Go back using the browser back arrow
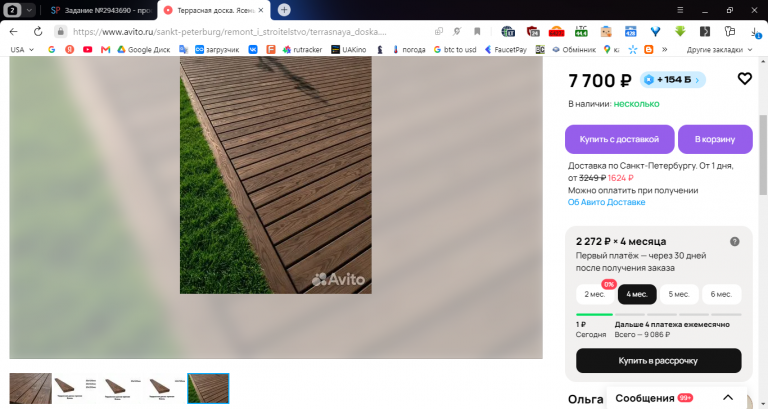768x409 pixels. pos(13,31)
